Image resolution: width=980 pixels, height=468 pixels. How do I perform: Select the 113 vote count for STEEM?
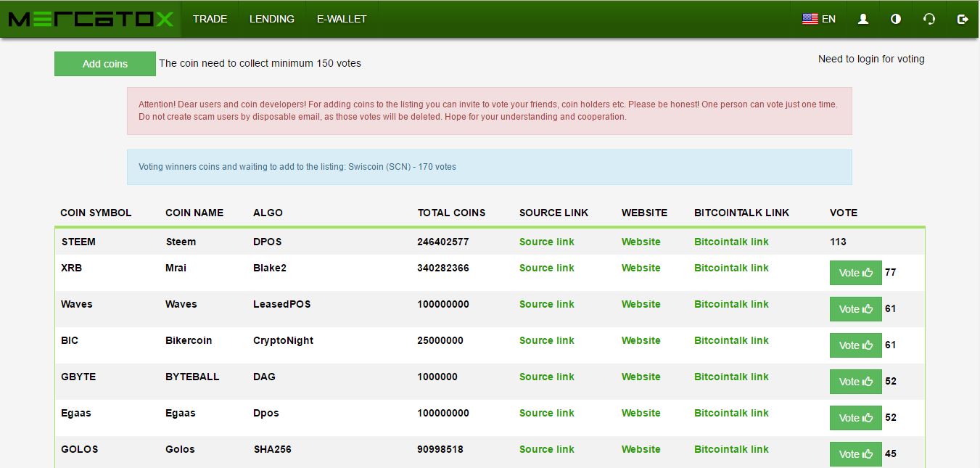point(838,242)
